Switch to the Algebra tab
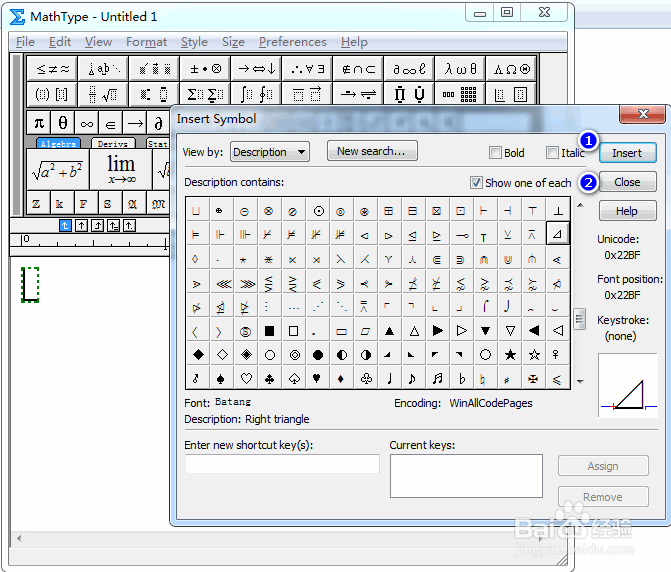 [58, 143]
